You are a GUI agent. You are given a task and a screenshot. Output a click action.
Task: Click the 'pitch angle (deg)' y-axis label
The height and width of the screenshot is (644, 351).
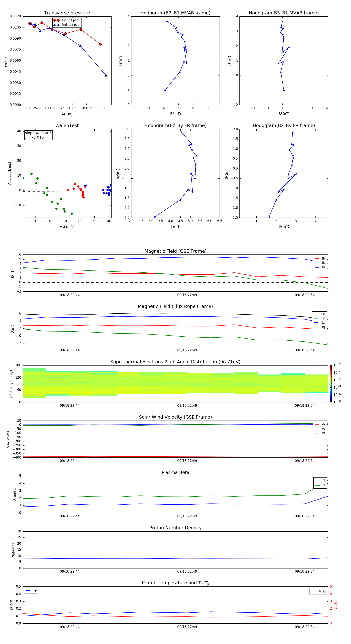tap(11, 384)
